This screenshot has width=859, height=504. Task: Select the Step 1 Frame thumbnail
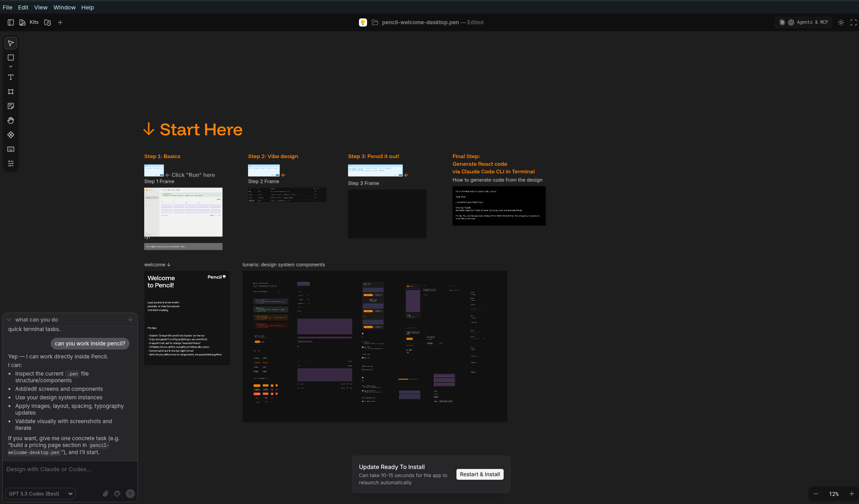tap(183, 212)
